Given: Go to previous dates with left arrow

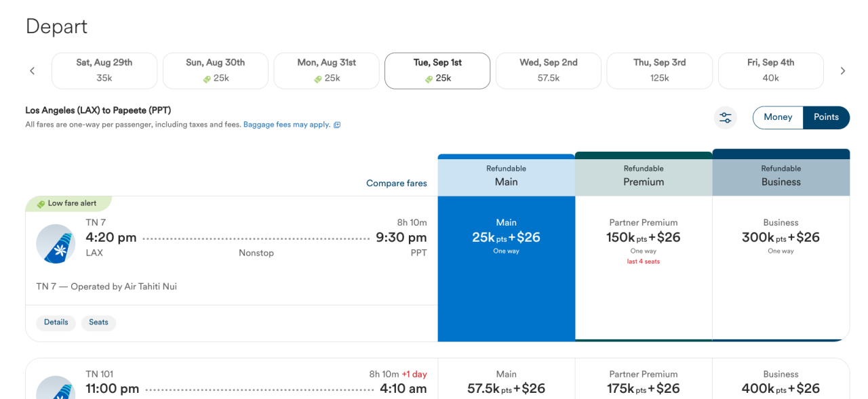Looking at the screenshot, I should (x=32, y=70).
